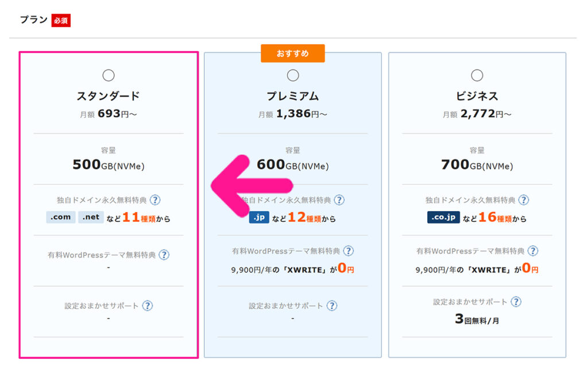Select the プレミアム plan radio button
Image resolution: width=588 pixels, height=376 pixels.
point(293,75)
